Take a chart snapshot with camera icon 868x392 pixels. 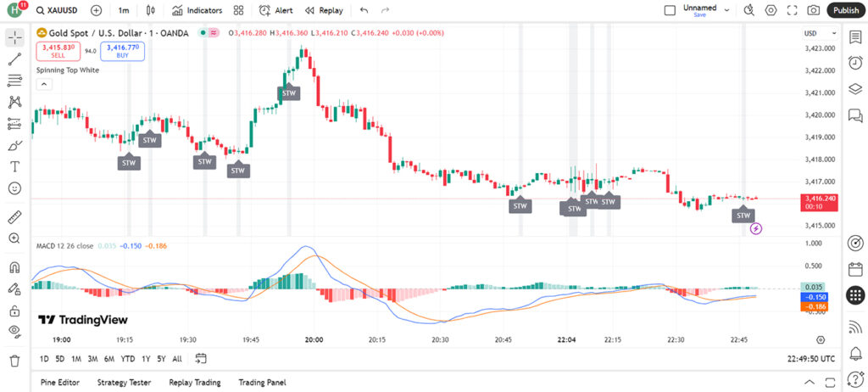point(814,10)
